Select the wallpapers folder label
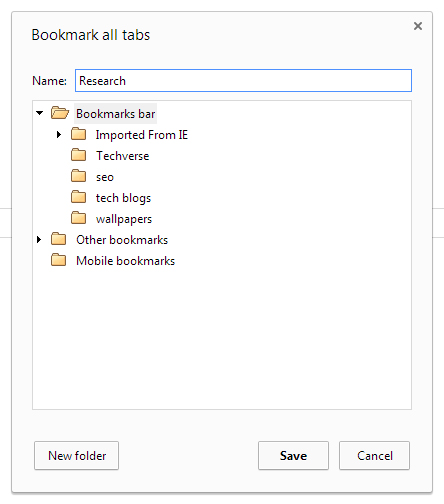 point(124,219)
